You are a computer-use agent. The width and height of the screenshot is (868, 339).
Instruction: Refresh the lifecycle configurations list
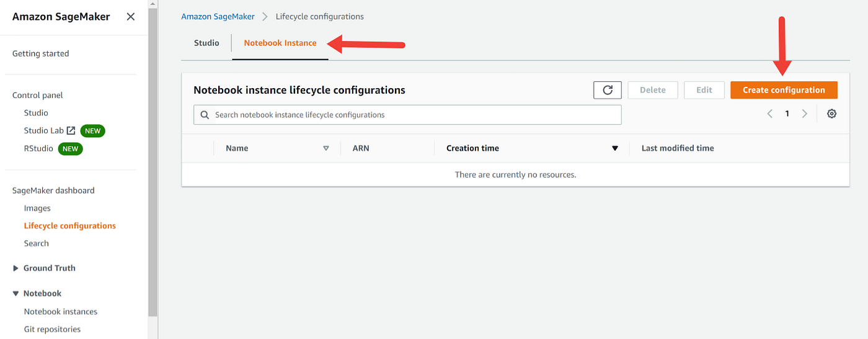tap(608, 90)
